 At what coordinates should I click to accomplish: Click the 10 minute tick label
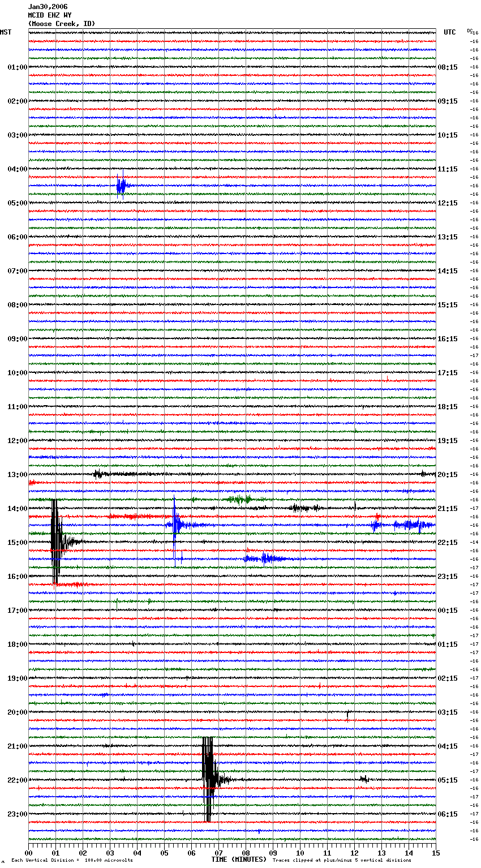(x=300, y=853)
